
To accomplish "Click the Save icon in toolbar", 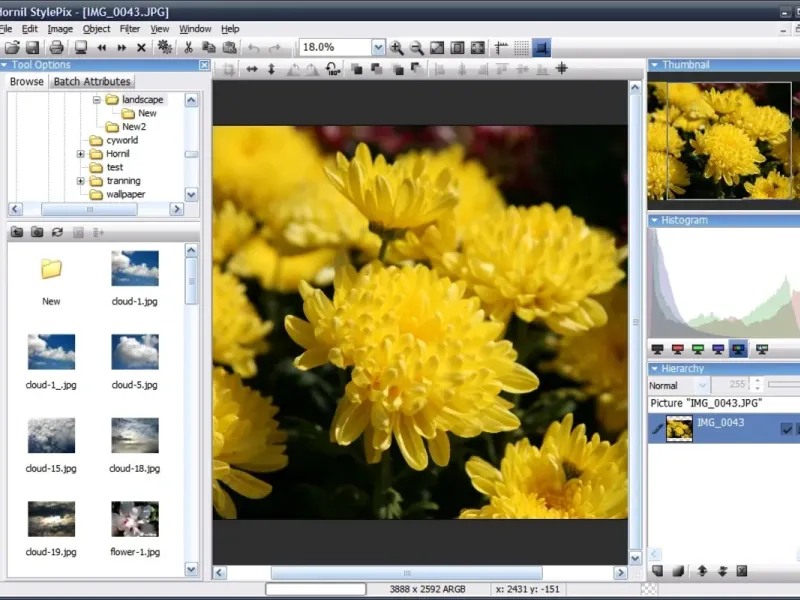I will 33,48.
